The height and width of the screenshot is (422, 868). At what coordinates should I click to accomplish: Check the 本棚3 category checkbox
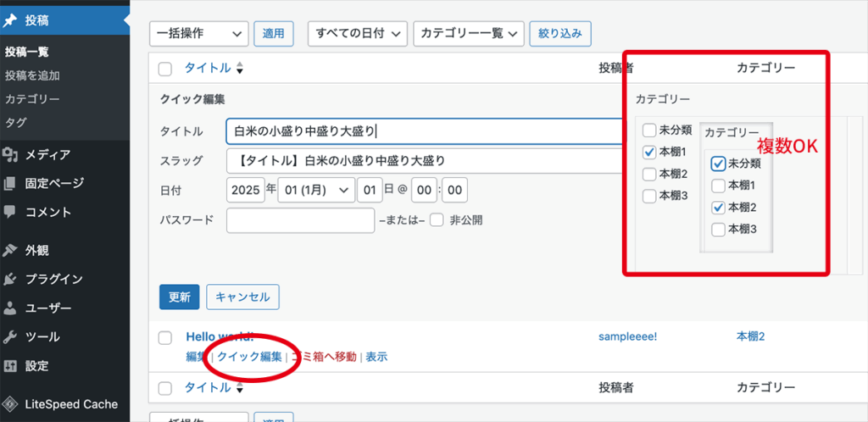click(648, 196)
